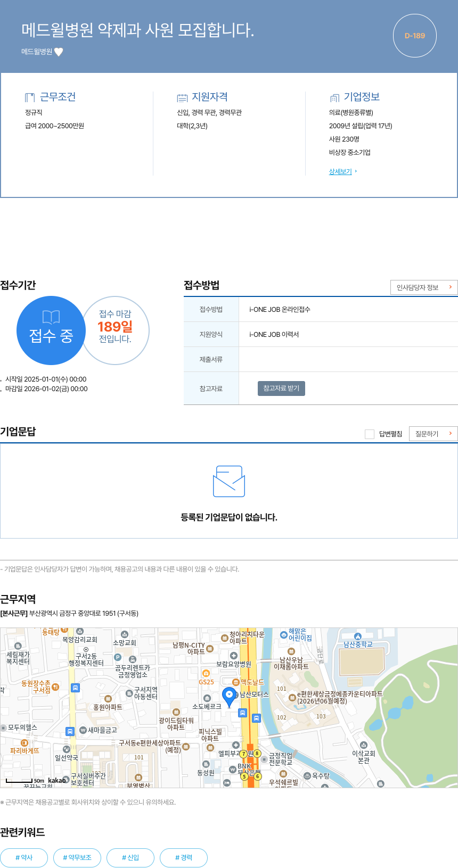This screenshot has height=868, width=458.
Task: Click the 기업정보 building icon
Action: pyautogui.click(x=334, y=97)
